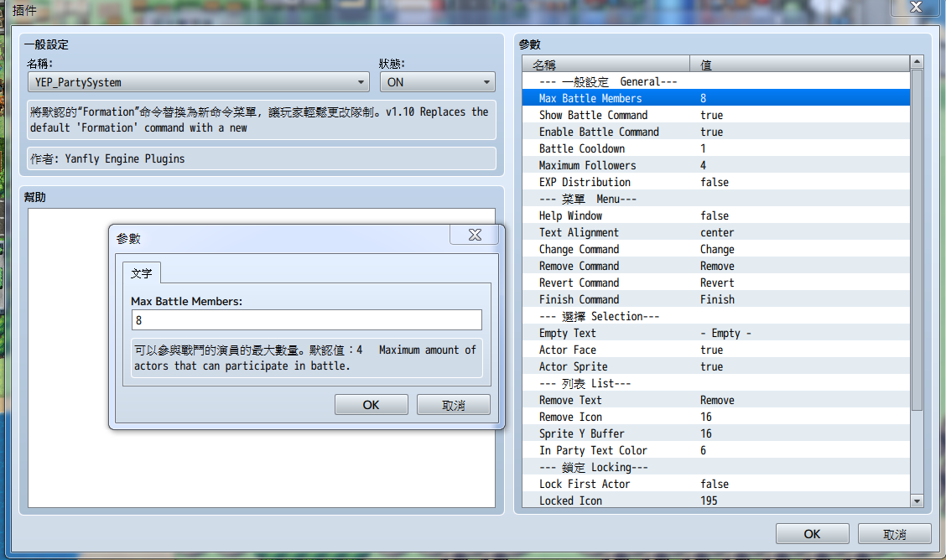This screenshot has width=946, height=560.
Task: Click 取消 at the bottom of plugin window
Action: pos(894,533)
